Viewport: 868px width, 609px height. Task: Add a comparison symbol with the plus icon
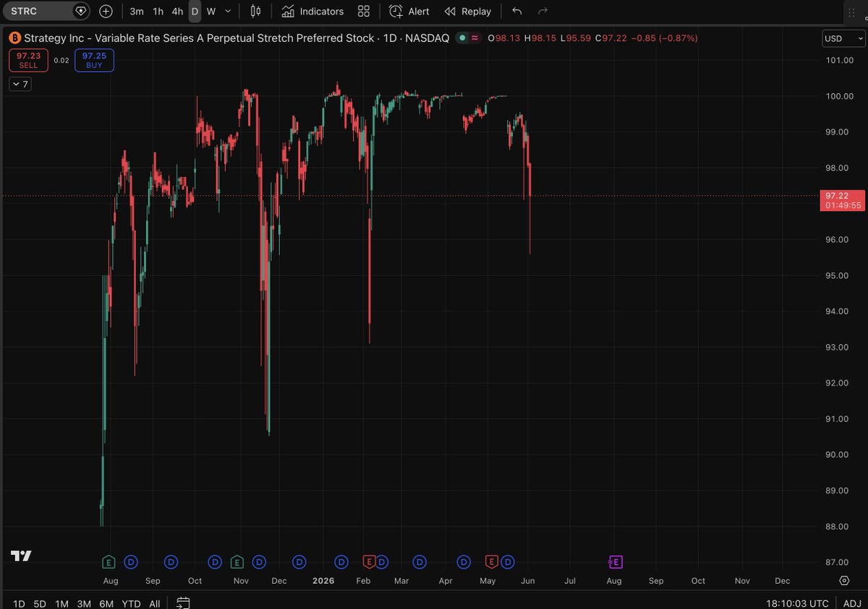click(x=106, y=11)
